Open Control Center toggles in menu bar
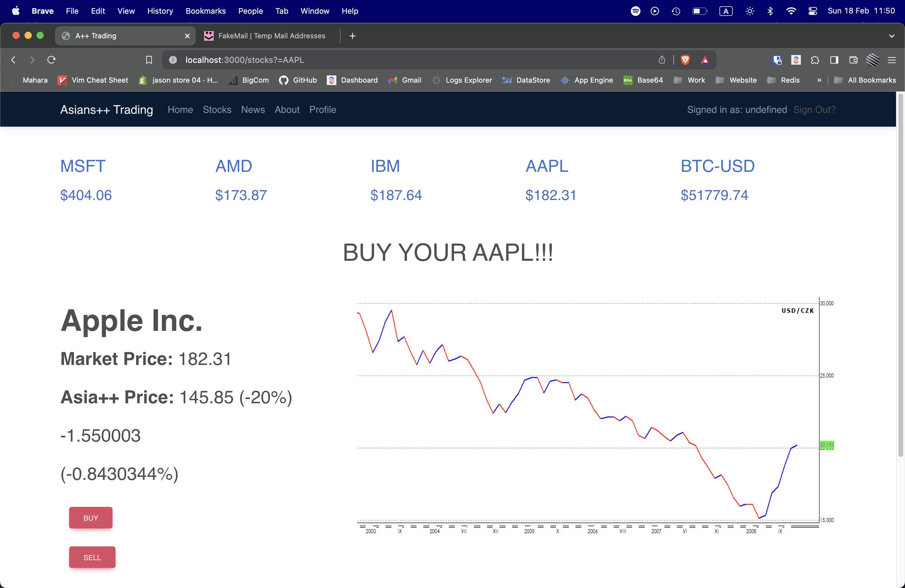This screenshot has height=588, width=905. tap(813, 11)
